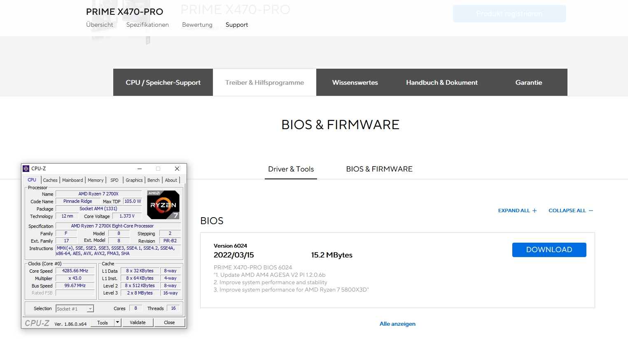The image size is (628, 364).
Task: Close the CPU-Z window with the X
Action: (177, 169)
